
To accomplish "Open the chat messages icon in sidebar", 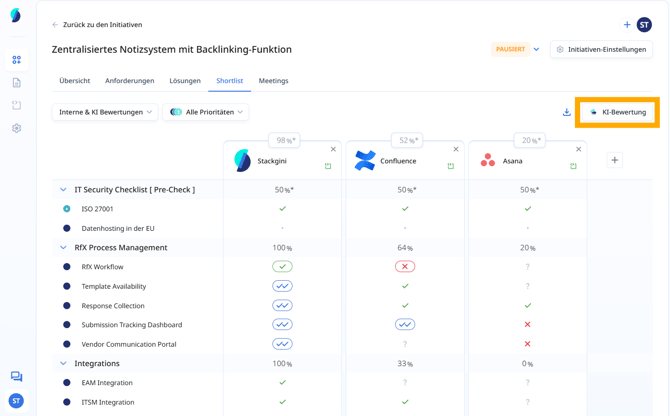I will [16, 377].
